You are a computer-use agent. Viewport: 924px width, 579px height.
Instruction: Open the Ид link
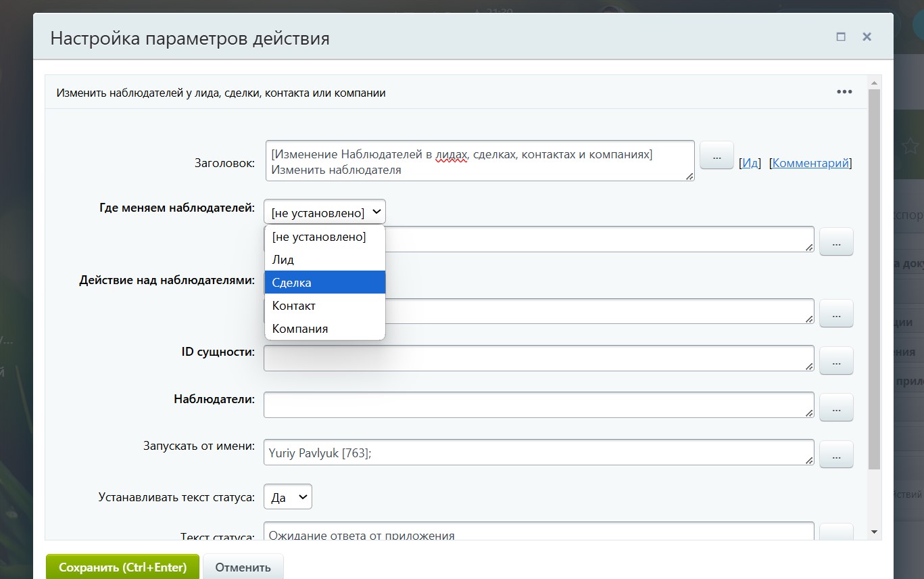[750, 163]
